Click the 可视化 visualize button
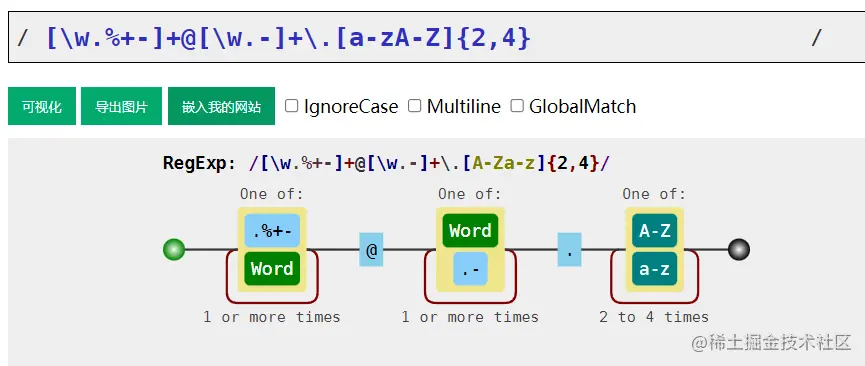Image resolution: width=865 pixels, height=366 pixels. pos(42,106)
